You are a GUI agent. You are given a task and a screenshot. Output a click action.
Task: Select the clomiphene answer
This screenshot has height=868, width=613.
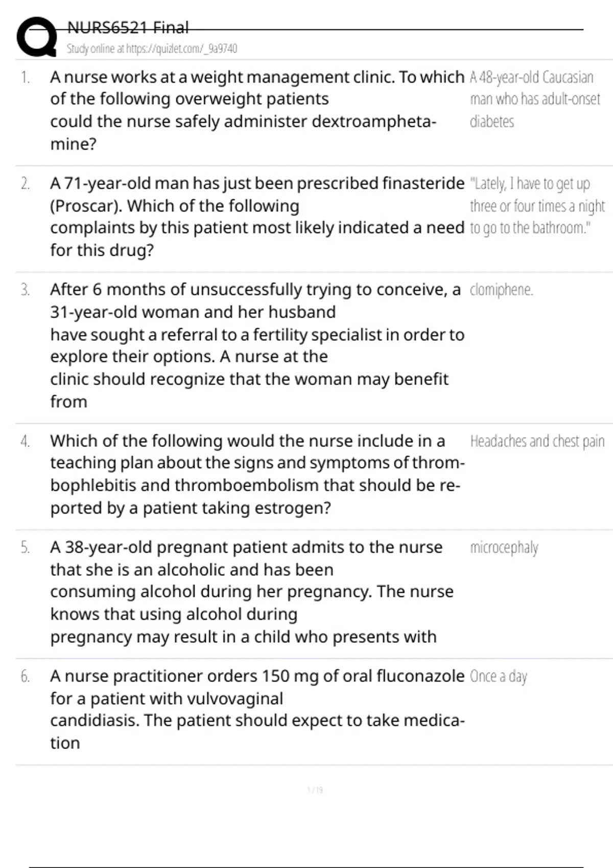pos(501,290)
